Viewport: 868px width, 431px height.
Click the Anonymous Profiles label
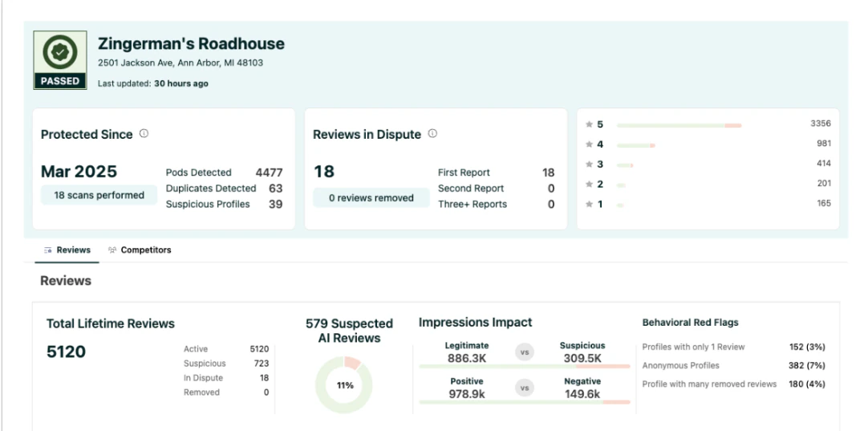tap(680, 366)
